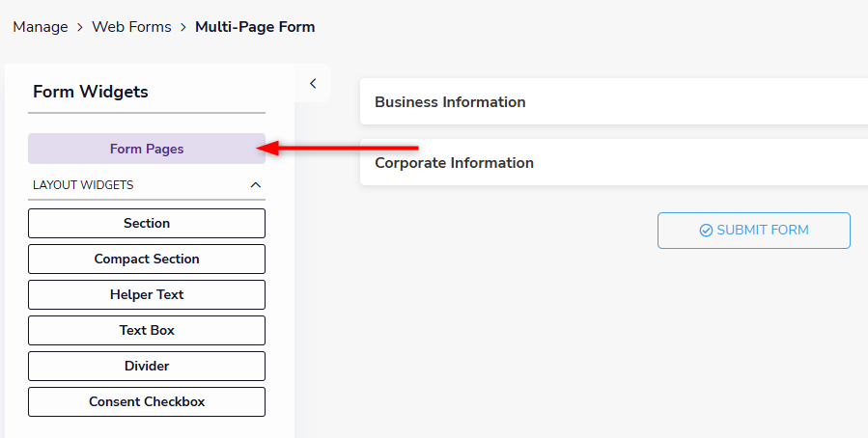Add the Consent Checkbox widget
Screen dimensions: 868x438
click(x=147, y=401)
